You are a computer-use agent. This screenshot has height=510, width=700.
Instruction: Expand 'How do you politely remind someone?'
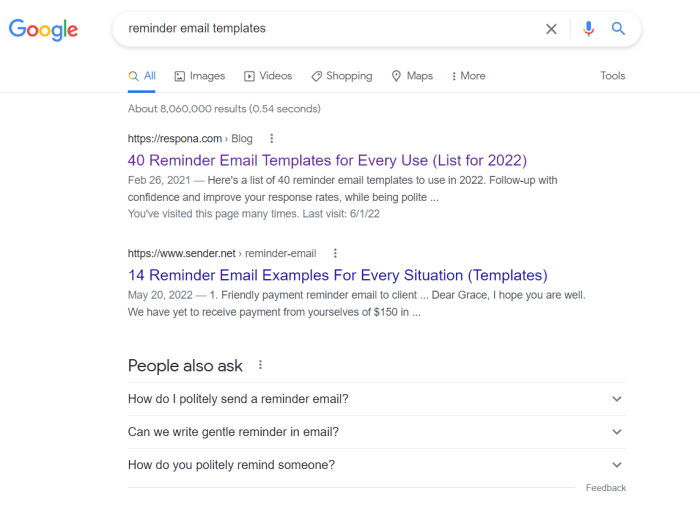coord(377,465)
